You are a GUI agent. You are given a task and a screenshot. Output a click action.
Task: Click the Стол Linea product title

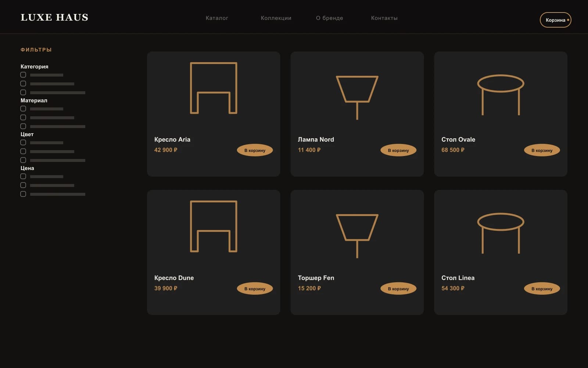pyautogui.click(x=458, y=278)
